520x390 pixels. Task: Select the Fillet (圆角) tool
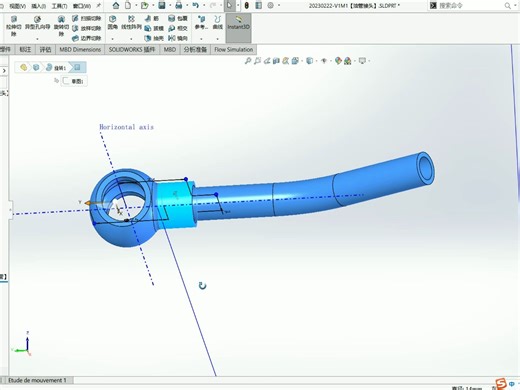[x=113, y=23]
